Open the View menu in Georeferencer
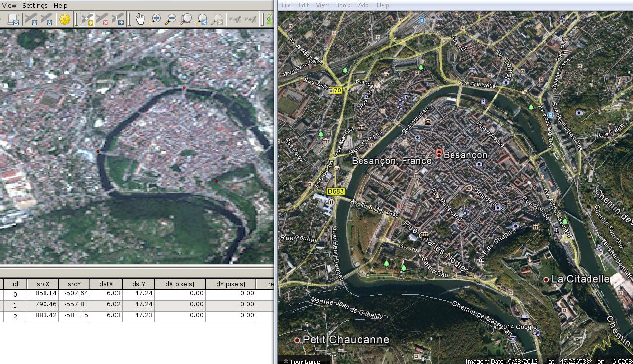This screenshot has width=633, height=364. pos(9,5)
